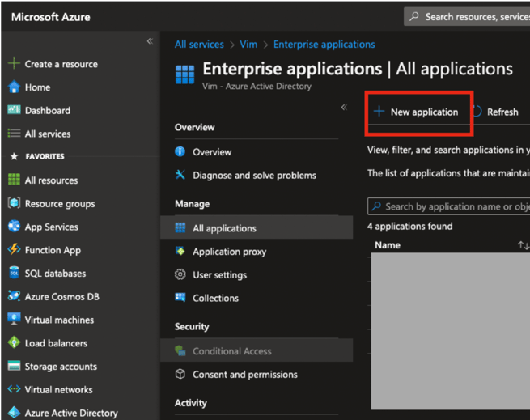Image resolution: width=530 pixels, height=420 pixels.
Task: Sort applications by Name column arrows
Action: tap(523, 245)
